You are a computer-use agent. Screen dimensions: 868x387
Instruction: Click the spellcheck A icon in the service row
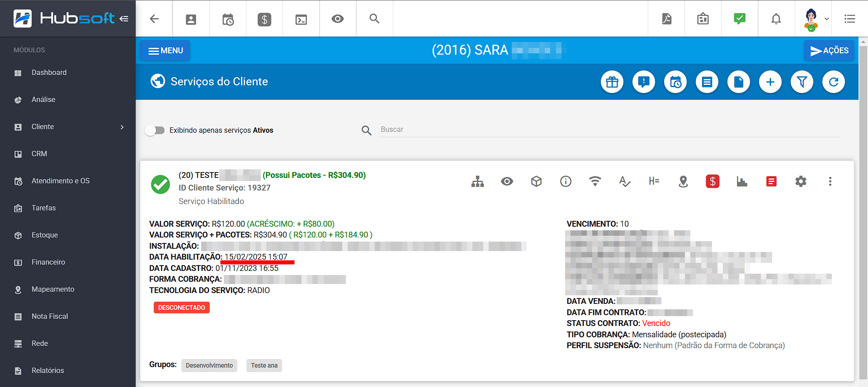click(x=624, y=182)
